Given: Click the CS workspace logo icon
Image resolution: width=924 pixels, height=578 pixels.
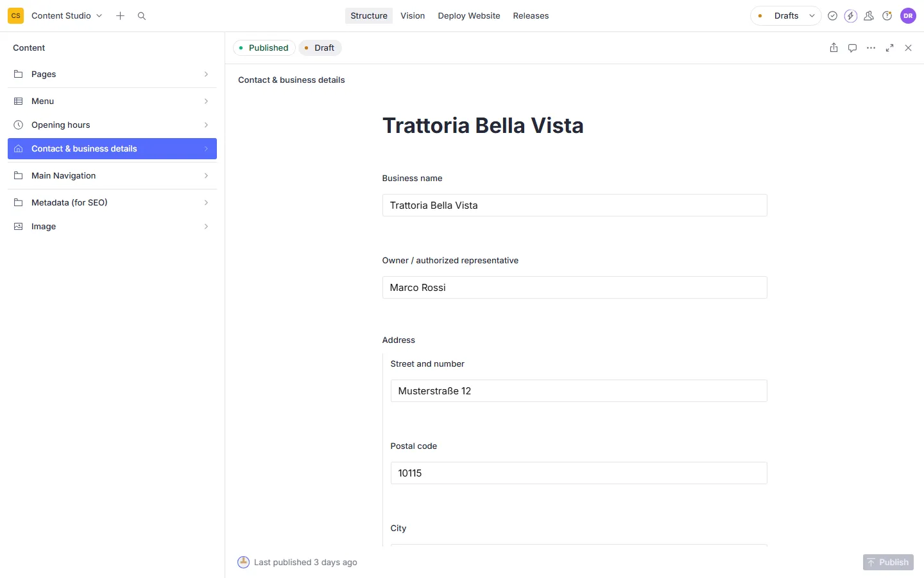Looking at the screenshot, I should pos(15,15).
